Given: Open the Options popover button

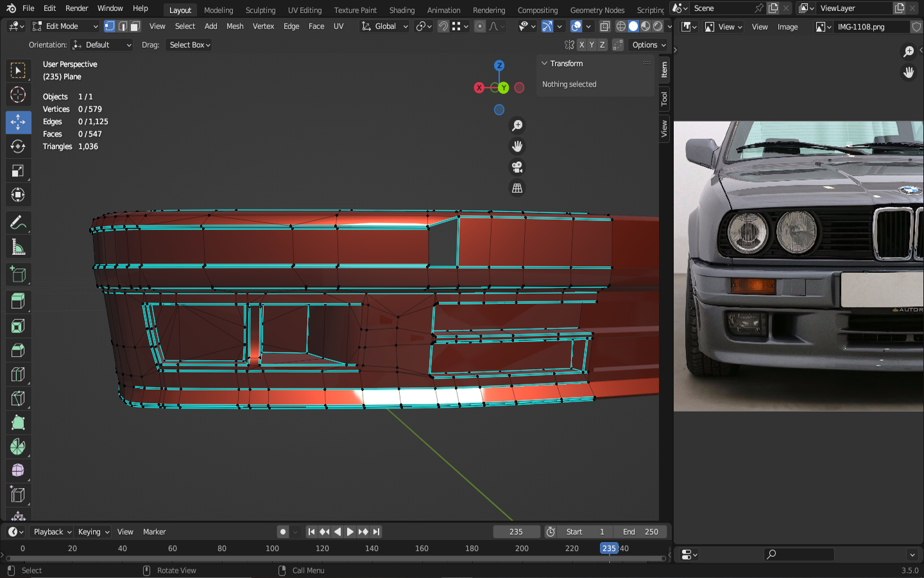Looking at the screenshot, I should tap(649, 45).
